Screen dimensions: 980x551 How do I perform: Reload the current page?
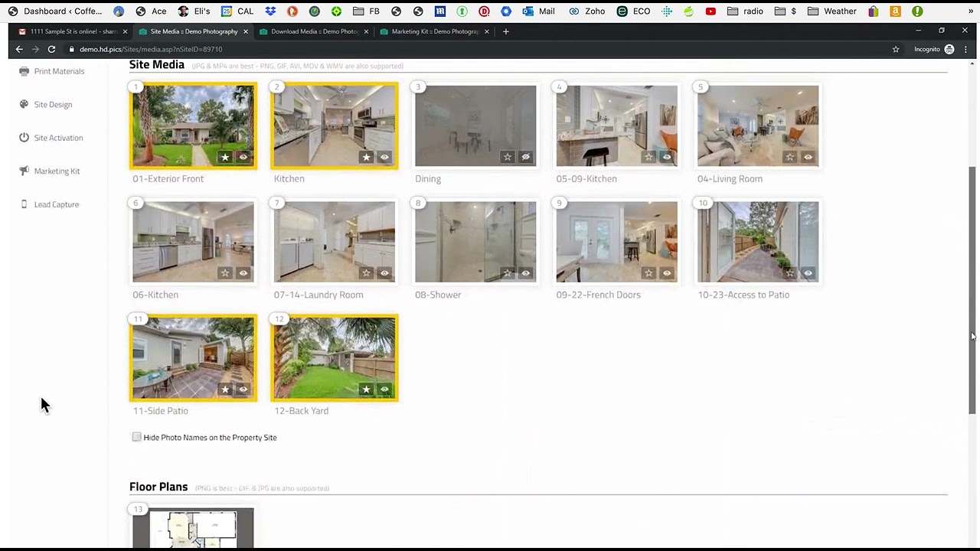[x=51, y=49]
